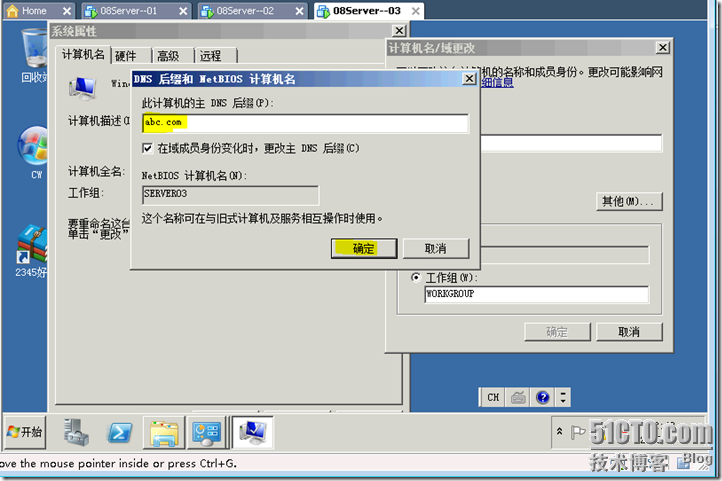Open the 高级 tab in System Properties
Screen dimensions: 722x481
coord(168,56)
